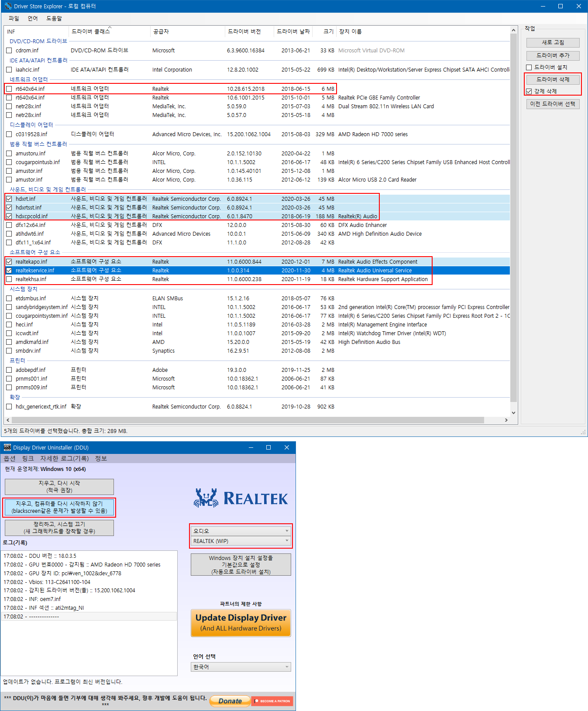This screenshot has height=711, width=588.
Task: Click the driver list vertical scrollbar
Action: pos(513,218)
